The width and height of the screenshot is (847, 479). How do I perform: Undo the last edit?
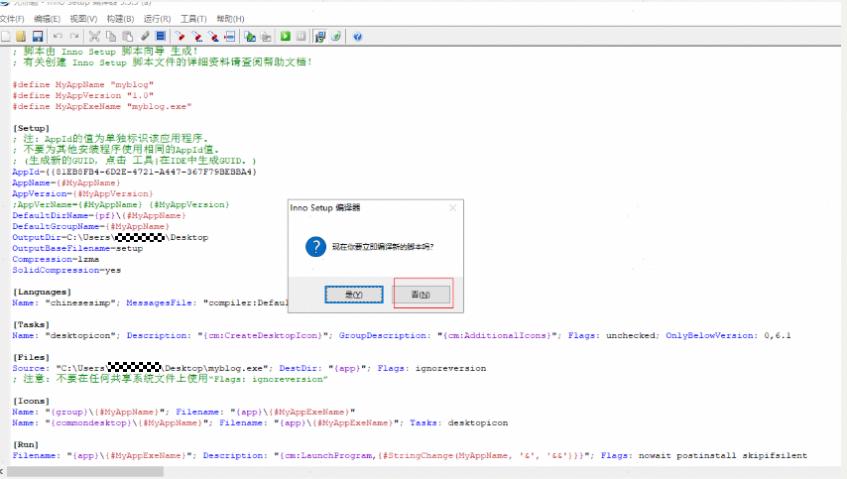coord(57,37)
